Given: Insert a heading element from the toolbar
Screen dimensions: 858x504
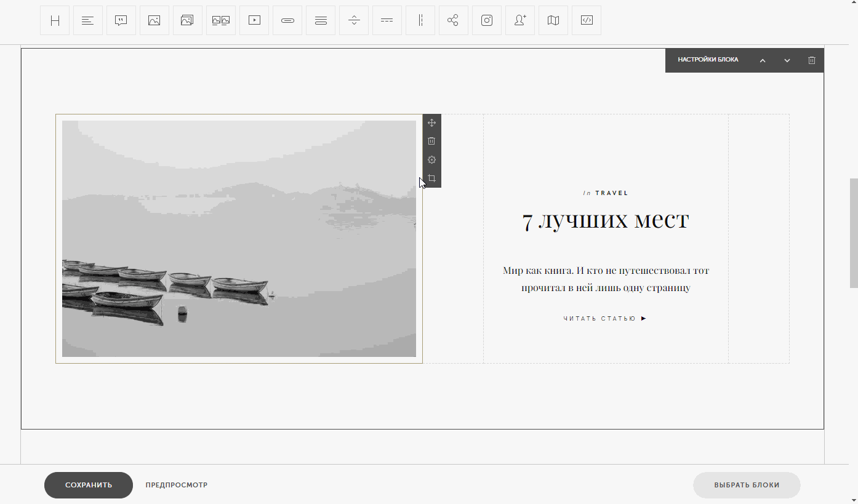Looking at the screenshot, I should 55,20.
